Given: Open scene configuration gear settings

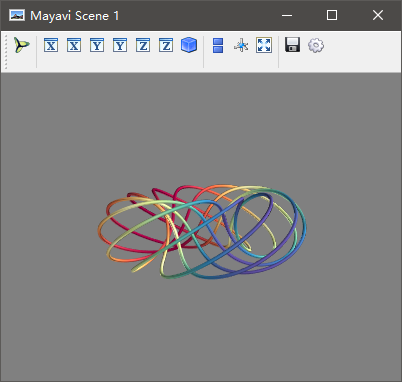Looking at the screenshot, I should [316, 45].
